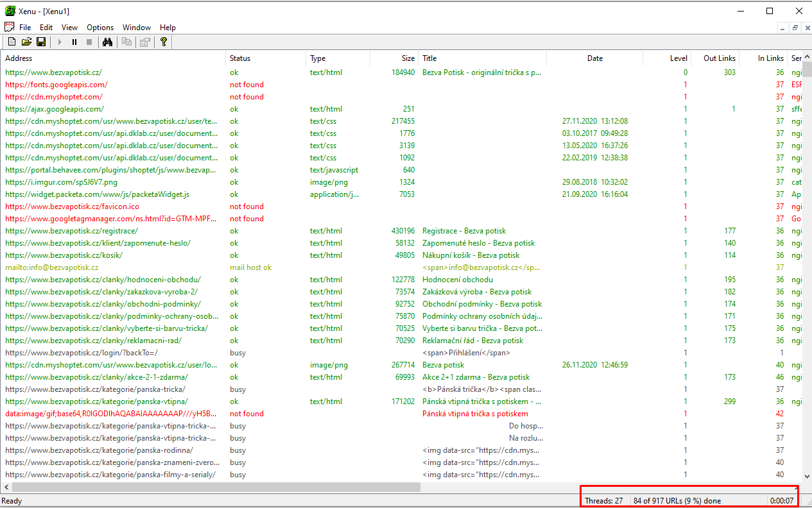Viewport: 812px width, 508px height.
Task: Sort by the Level column header
Action: click(668, 58)
